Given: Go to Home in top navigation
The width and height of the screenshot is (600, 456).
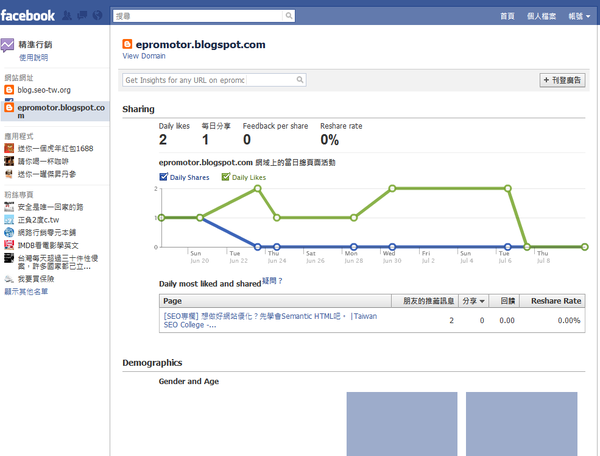Looking at the screenshot, I should click(x=507, y=16).
